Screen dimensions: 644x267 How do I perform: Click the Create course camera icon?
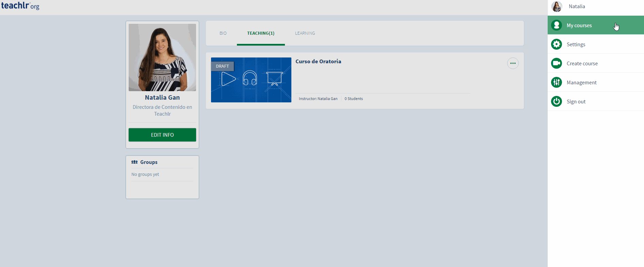point(557,63)
